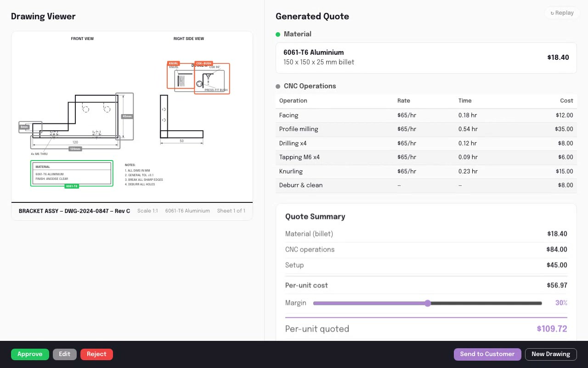The height and width of the screenshot is (368, 588).
Task: Select the green 6061-T6 material tag
Action: (72, 186)
